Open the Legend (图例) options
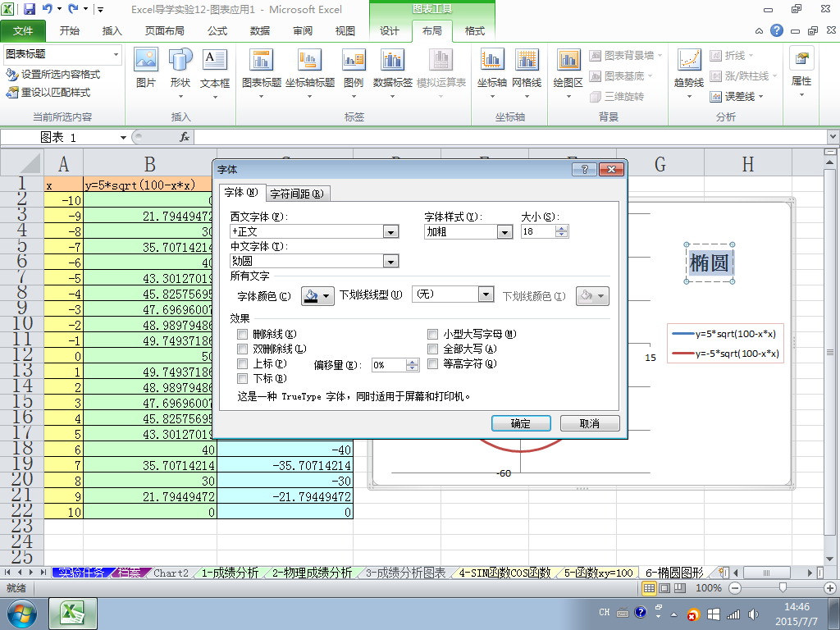The height and width of the screenshot is (630, 840). coord(354,72)
